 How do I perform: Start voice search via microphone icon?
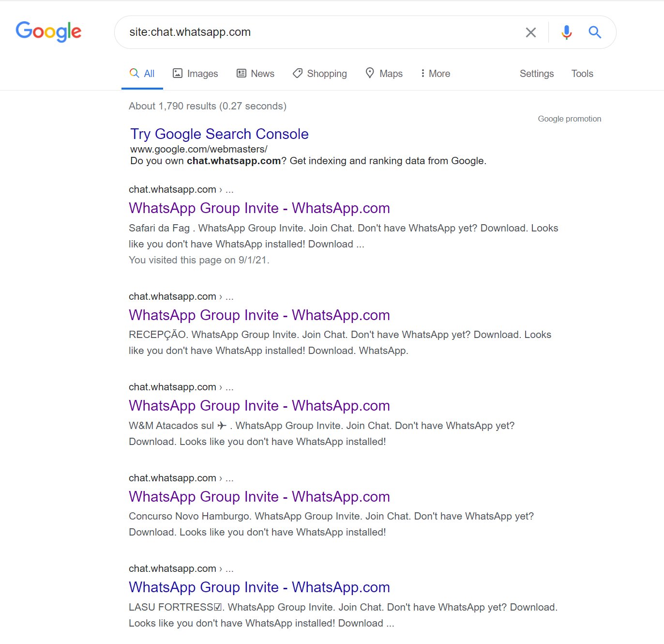point(566,32)
